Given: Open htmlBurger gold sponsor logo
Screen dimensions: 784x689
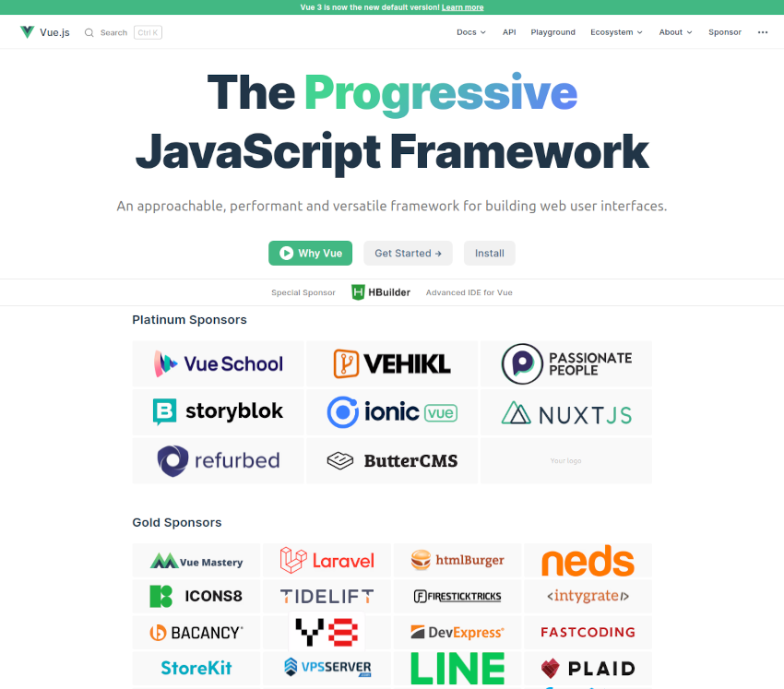Looking at the screenshot, I should [457, 561].
